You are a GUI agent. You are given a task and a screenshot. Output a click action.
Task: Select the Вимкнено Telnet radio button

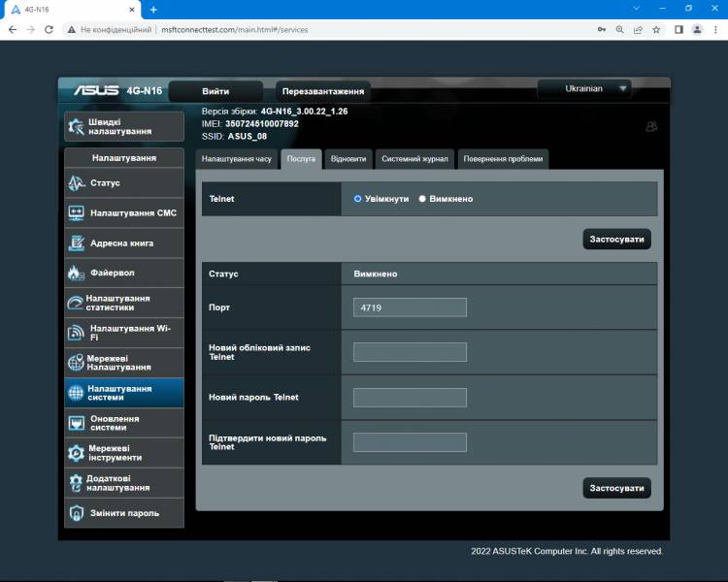click(422, 199)
